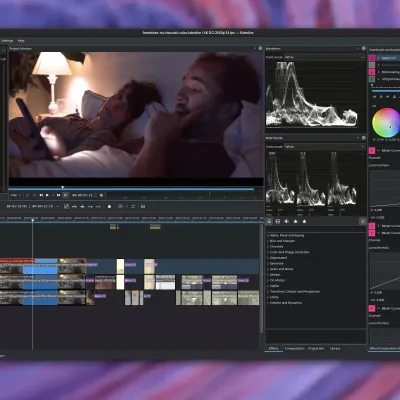Expand Blur and Sharpen category
This screenshot has height=400, width=400.
pos(268,241)
